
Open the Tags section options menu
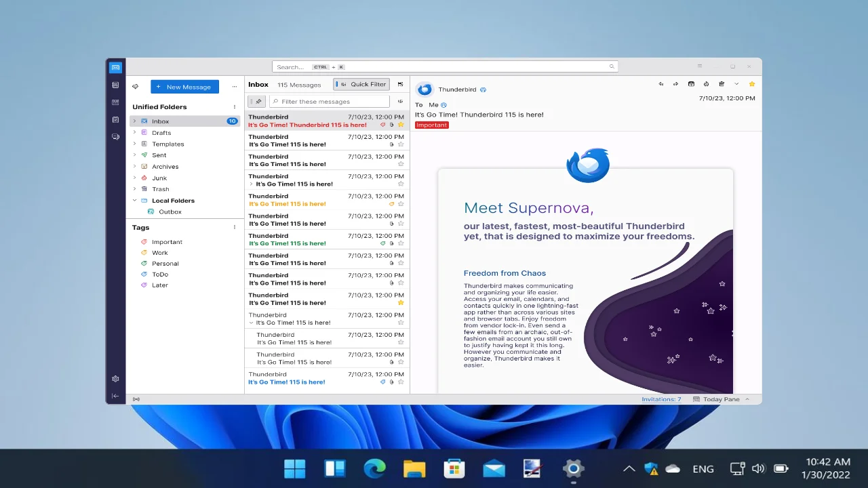point(235,228)
